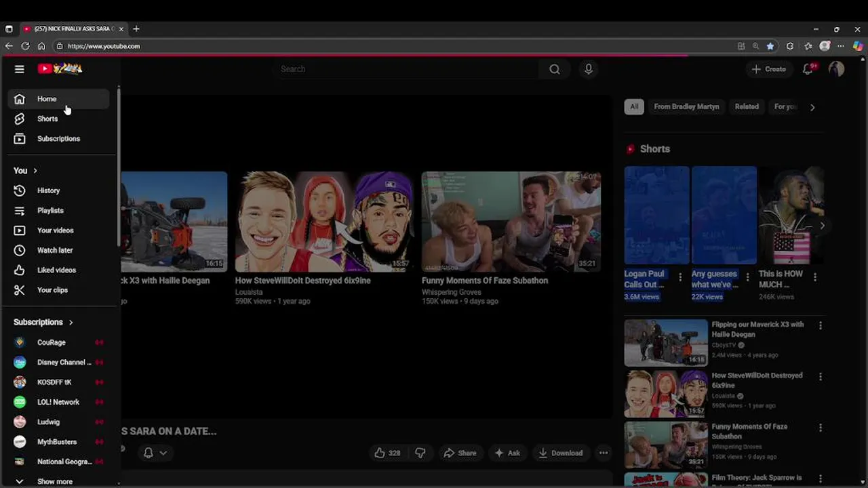
Task: Go to Home in sidebar
Action: (59, 99)
